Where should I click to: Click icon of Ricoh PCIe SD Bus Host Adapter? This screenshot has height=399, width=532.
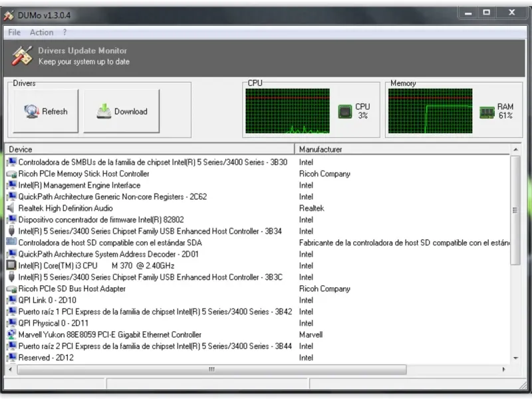click(12, 289)
